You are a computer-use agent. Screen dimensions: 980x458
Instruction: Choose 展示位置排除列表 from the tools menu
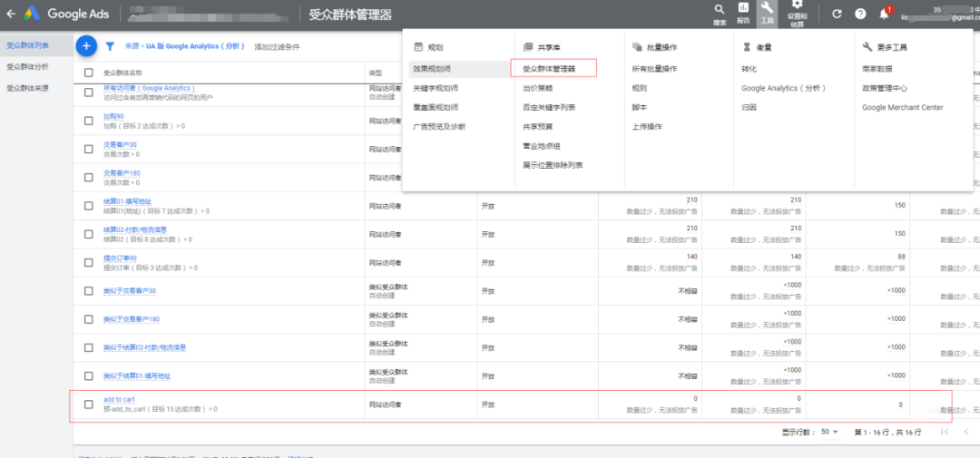553,166
